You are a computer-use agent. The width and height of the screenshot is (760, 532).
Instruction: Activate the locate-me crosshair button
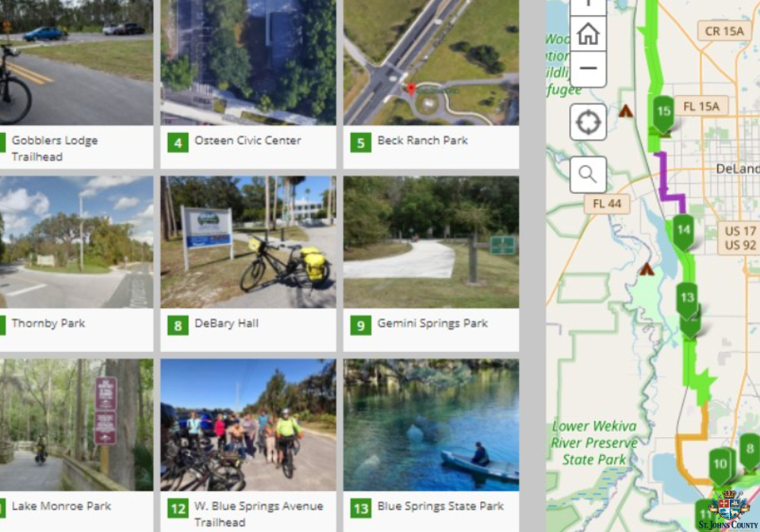coord(588,122)
